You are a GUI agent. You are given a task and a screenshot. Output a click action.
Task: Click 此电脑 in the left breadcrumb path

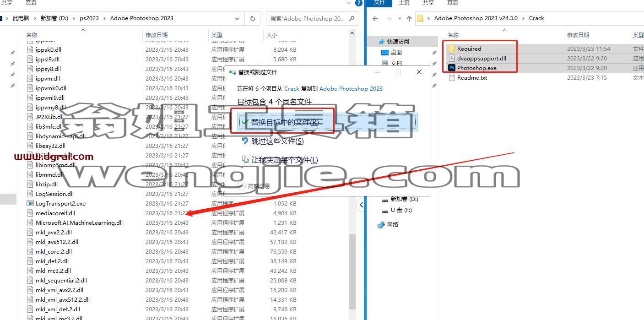tap(21, 18)
